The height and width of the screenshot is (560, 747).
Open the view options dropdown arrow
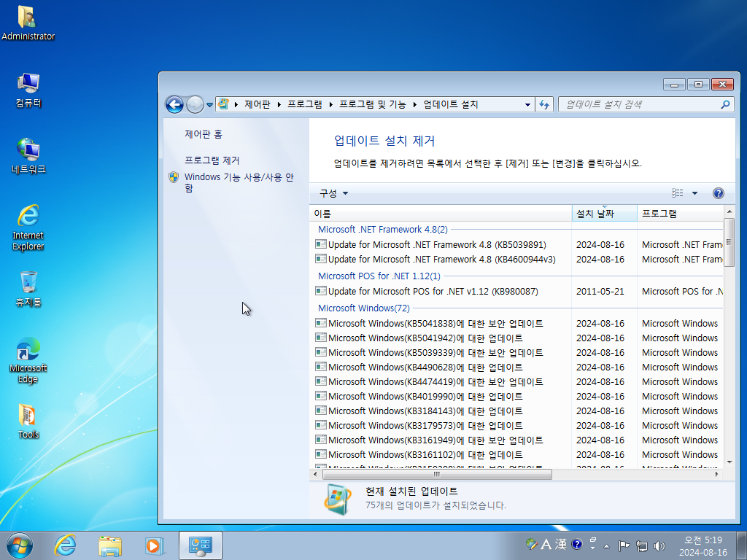[694, 193]
